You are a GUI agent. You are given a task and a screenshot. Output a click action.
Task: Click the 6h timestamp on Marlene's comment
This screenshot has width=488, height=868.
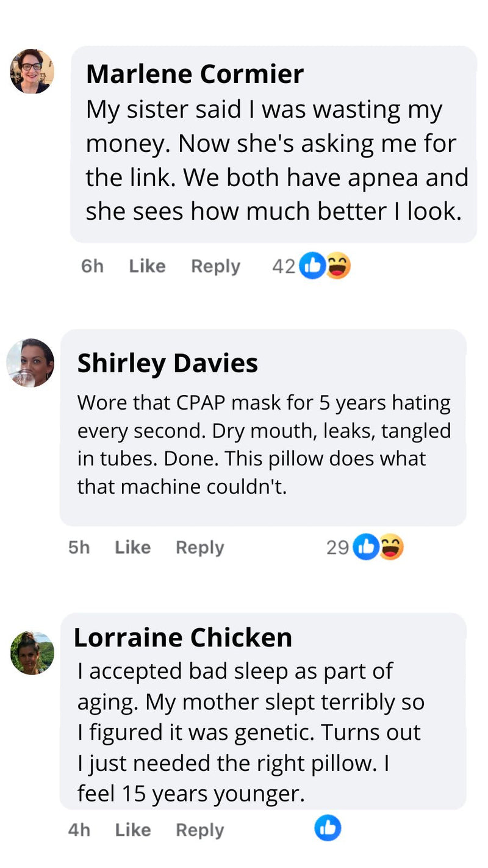pyautogui.click(x=92, y=266)
